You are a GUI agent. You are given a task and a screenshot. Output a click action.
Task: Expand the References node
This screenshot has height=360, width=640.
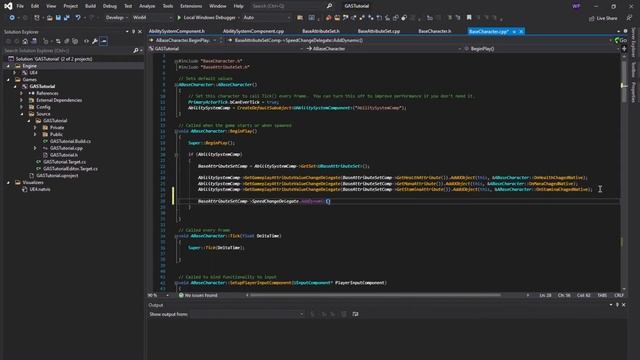coord(22,93)
